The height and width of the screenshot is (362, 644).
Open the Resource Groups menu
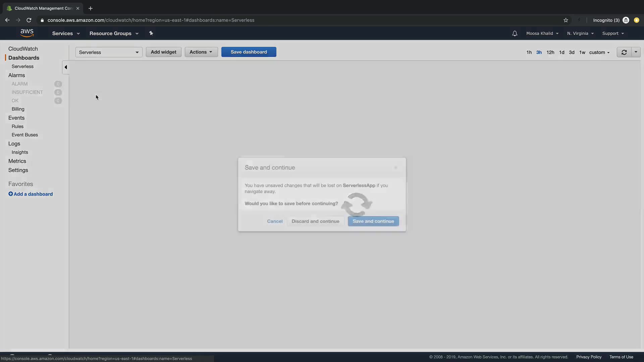click(114, 34)
